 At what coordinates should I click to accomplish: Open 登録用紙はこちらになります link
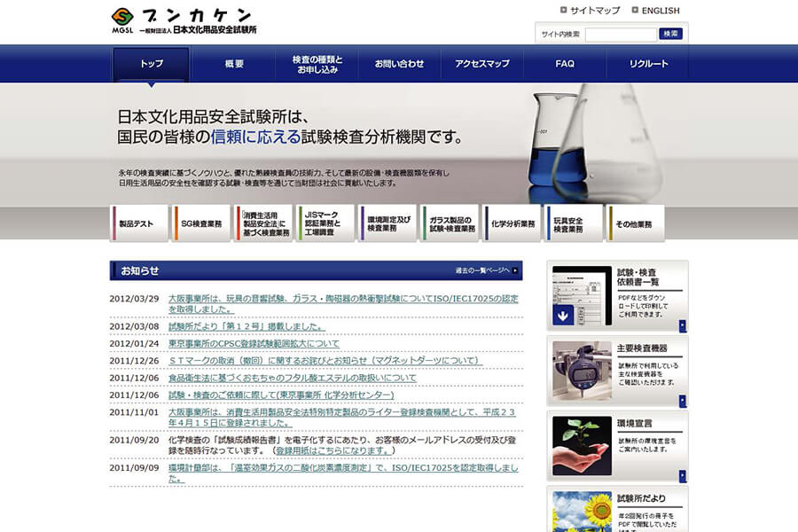coord(333,450)
